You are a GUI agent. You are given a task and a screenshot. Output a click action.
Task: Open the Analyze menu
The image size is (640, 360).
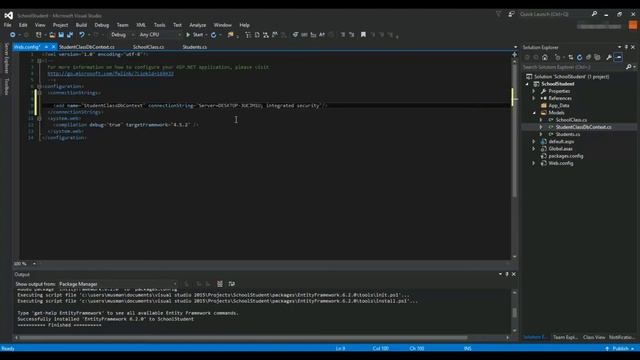198,25
